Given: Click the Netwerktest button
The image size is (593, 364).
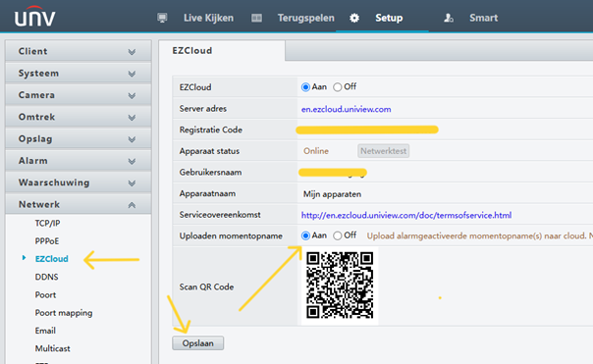Looking at the screenshot, I should pos(384,151).
